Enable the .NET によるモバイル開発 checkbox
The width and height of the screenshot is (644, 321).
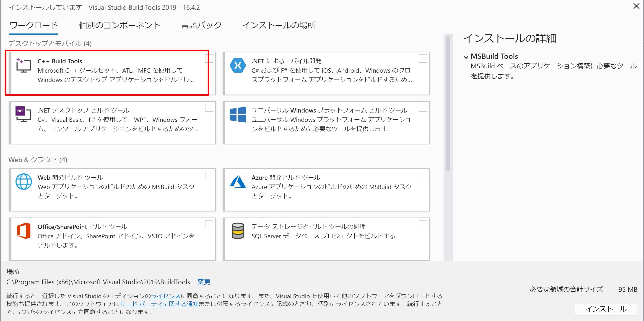pyautogui.click(x=423, y=59)
